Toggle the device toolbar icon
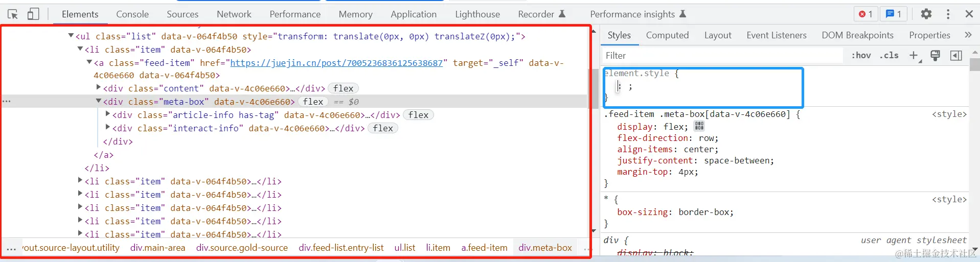Viewport: 980px width, 262px height. coord(33,14)
